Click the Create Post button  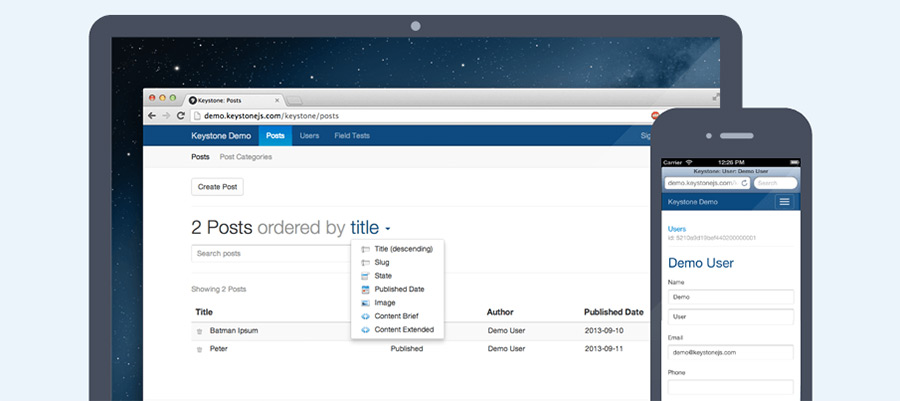(x=217, y=187)
